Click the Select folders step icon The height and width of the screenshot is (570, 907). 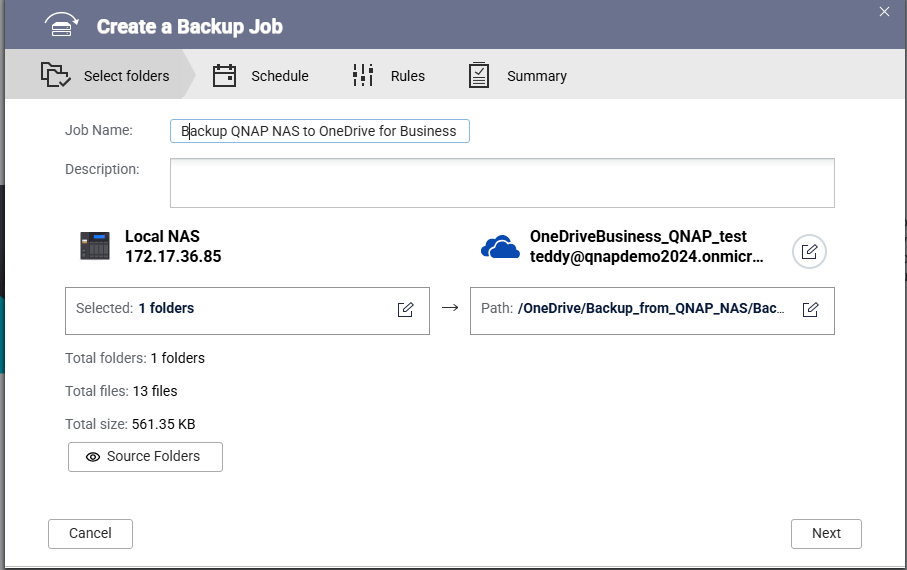coord(55,76)
